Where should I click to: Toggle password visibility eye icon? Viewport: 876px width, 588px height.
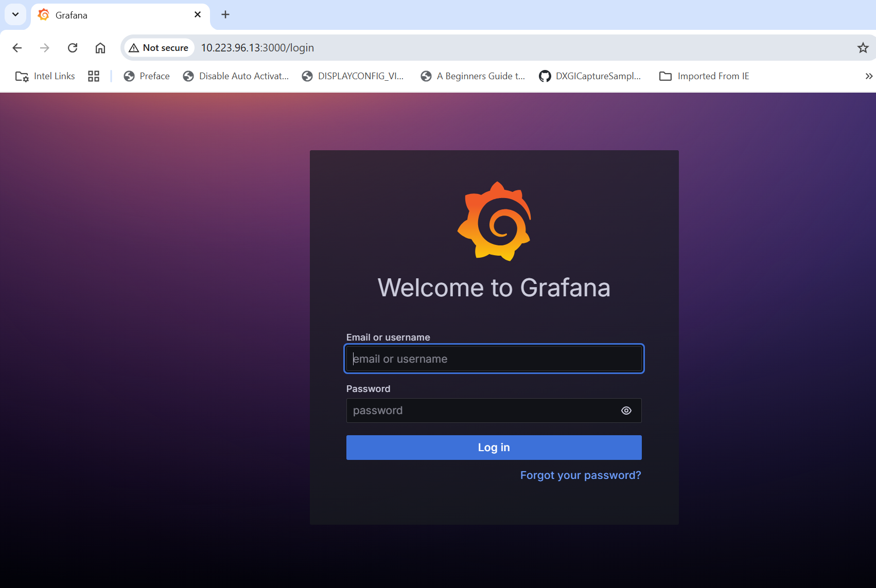pos(626,411)
